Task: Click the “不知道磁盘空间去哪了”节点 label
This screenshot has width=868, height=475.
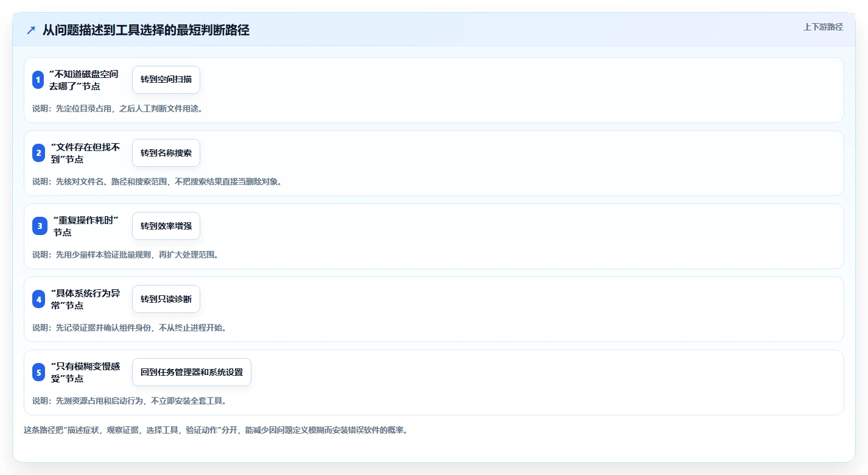Action: click(x=84, y=80)
